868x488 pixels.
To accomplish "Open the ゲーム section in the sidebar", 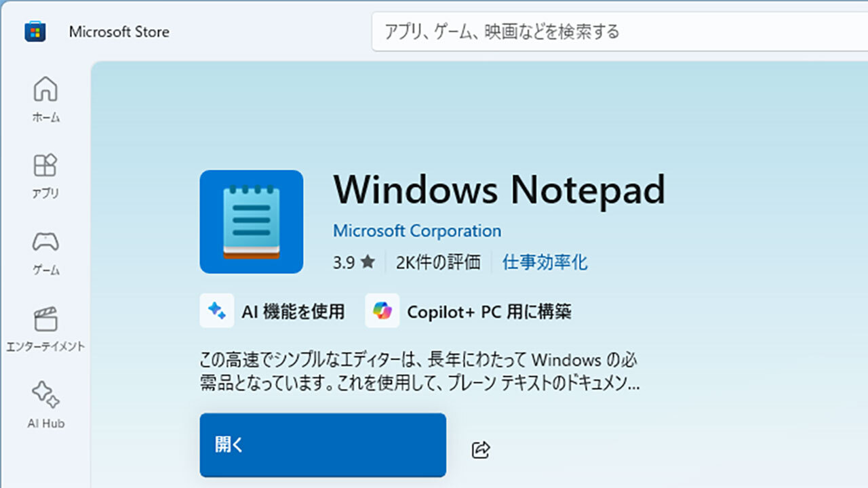I will click(45, 253).
